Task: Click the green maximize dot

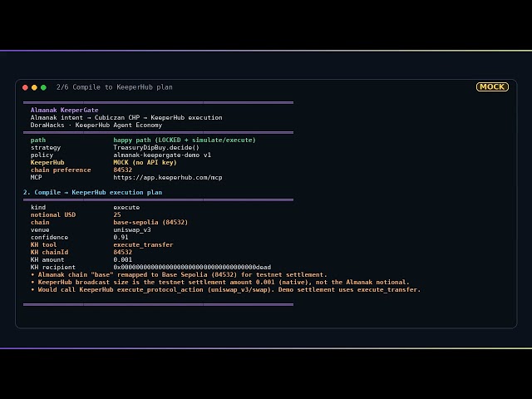Action: click(43, 87)
